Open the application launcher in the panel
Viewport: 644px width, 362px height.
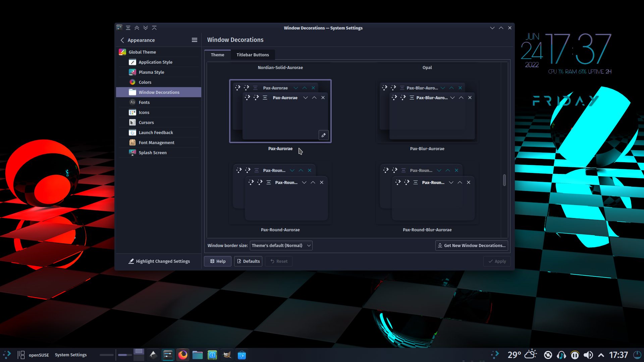click(x=7, y=355)
